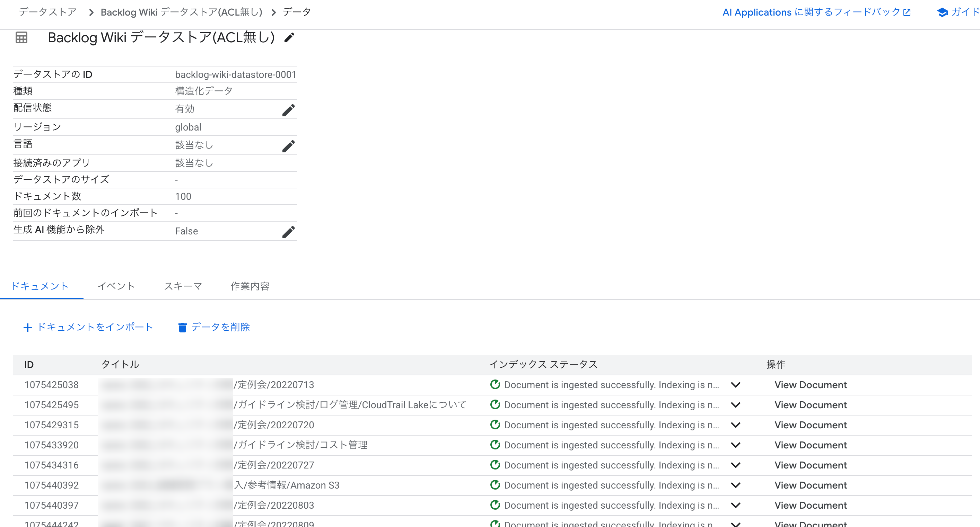
Task: Open View Document for document 1075425495
Action: click(x=811, y=405)
